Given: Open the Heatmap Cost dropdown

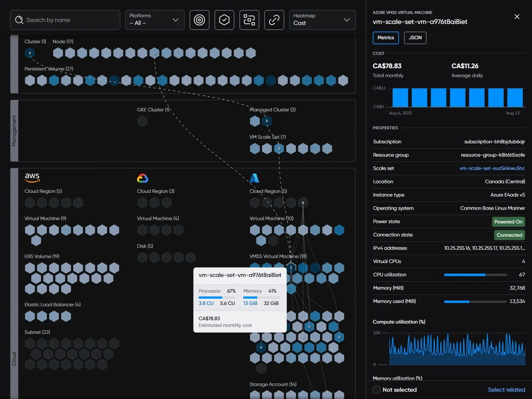Looking at the screenshot, I should click(323, 20).
